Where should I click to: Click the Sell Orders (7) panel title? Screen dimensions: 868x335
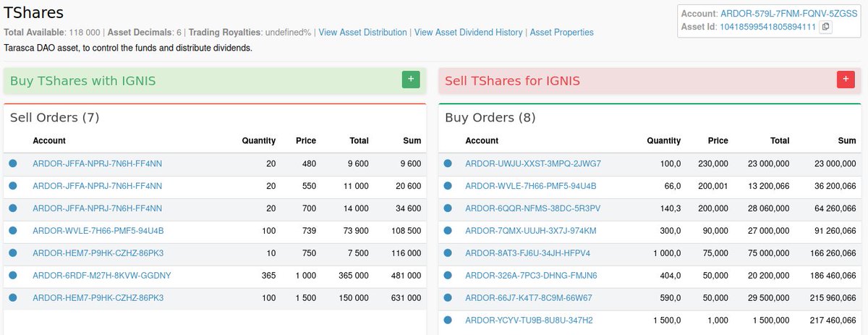[x=55, y=117]
